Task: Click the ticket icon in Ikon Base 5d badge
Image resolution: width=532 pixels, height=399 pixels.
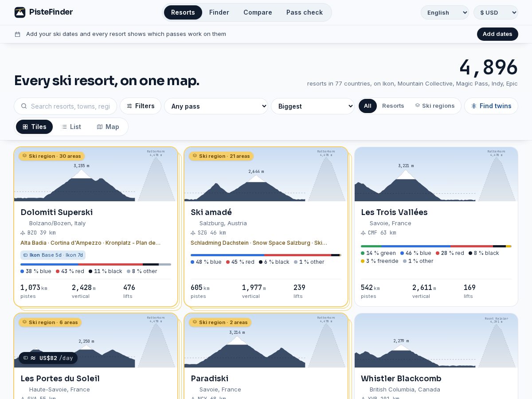Action: pos(26,255)
